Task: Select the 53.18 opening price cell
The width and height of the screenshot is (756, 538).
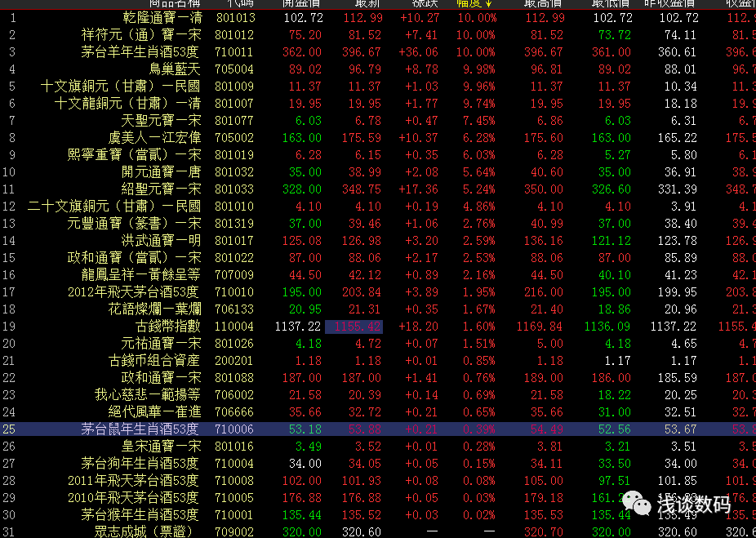Action: pyautogui.click(x=305, y=429)
